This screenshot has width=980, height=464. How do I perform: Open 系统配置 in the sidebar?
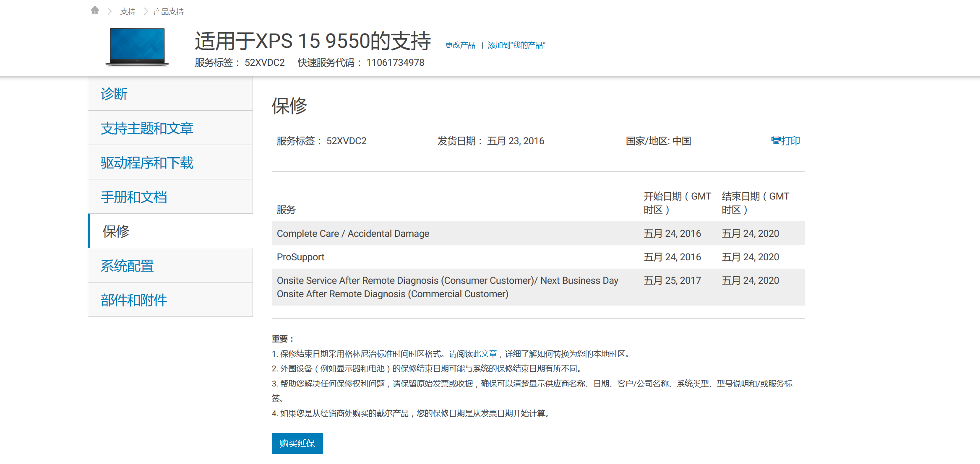pos(127,266)
